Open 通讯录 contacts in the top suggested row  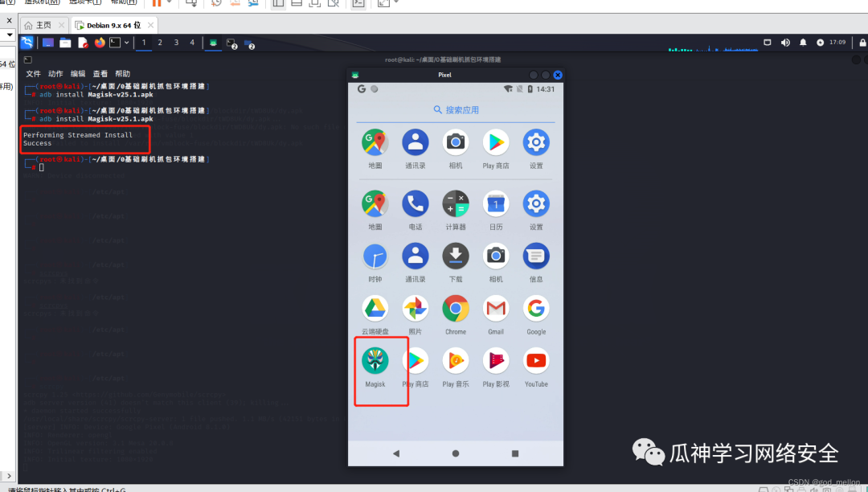pos(416,142)
